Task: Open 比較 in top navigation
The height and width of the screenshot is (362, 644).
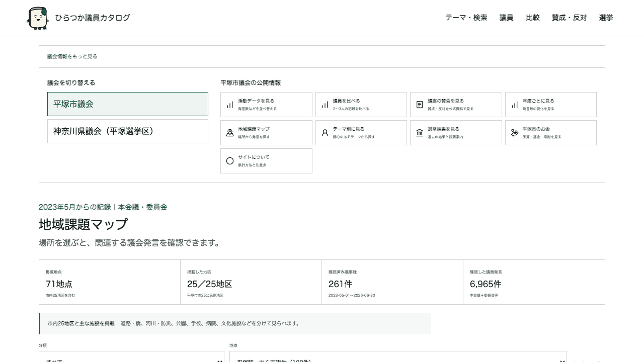Action: pos(533,18)
